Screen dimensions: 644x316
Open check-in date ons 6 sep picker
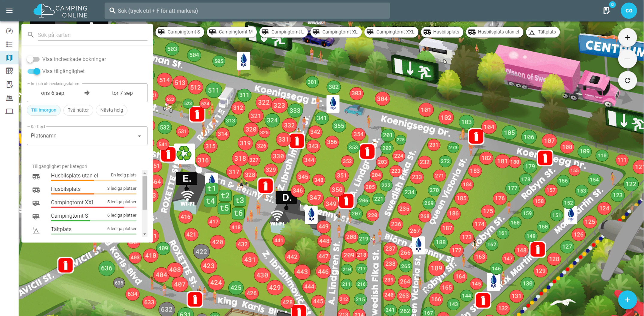(52, 93)
